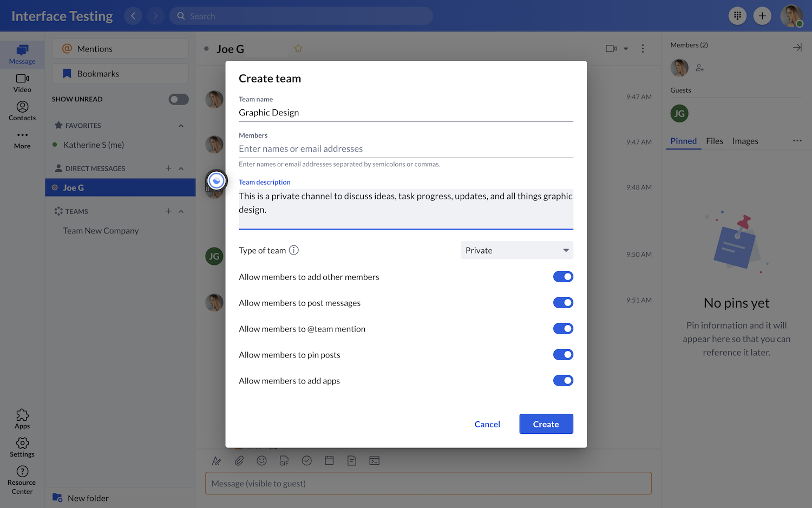Toggle Show Unread switch
The image size is (812, 508).
[x=179, y=99]
